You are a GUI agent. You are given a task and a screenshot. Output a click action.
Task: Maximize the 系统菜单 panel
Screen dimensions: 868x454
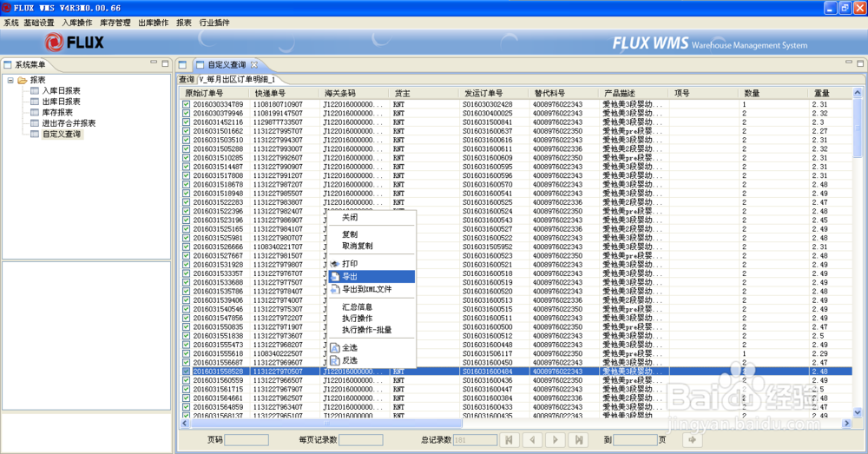pos(165,63)
